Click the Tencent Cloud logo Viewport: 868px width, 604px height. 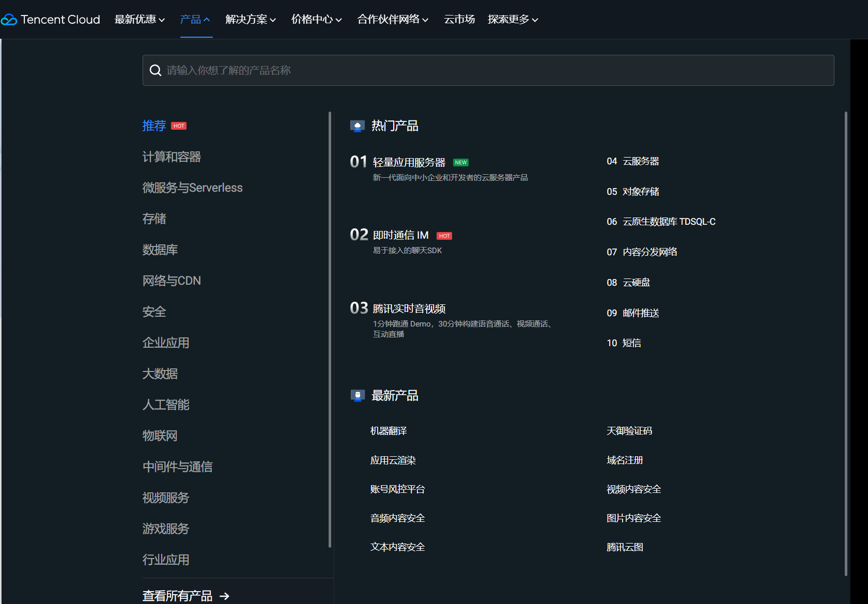[51, 20]
